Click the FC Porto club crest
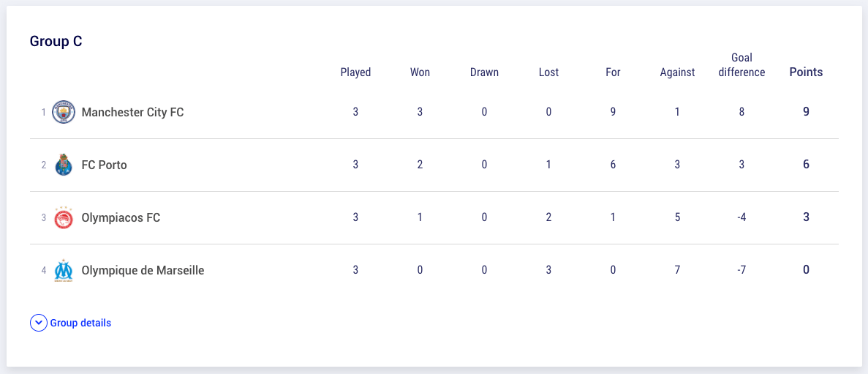Image resolution: width=868 pixels, height=374 pixels. click(x=63, y=165)
